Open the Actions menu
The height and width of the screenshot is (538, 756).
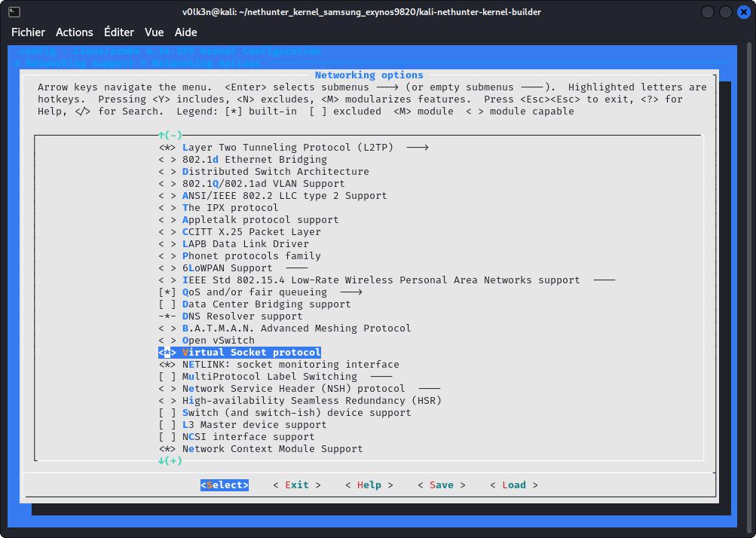pos(75,32)
